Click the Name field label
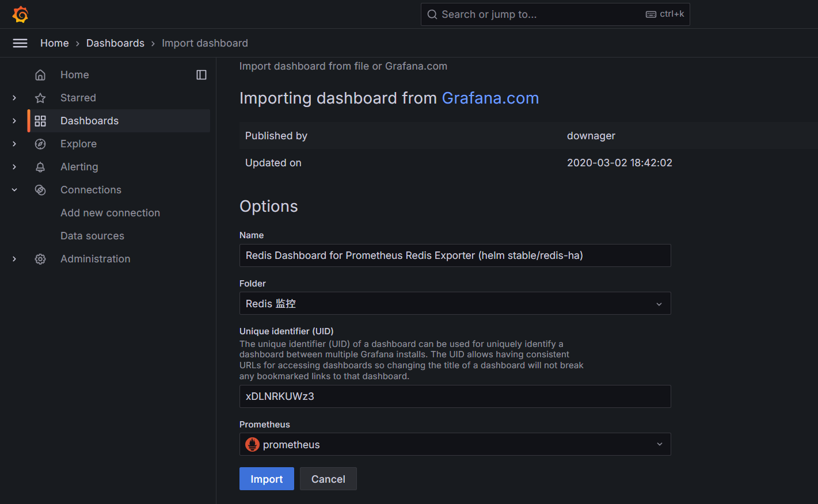Viewport: 818px width, 504px height. coord(252,235)
